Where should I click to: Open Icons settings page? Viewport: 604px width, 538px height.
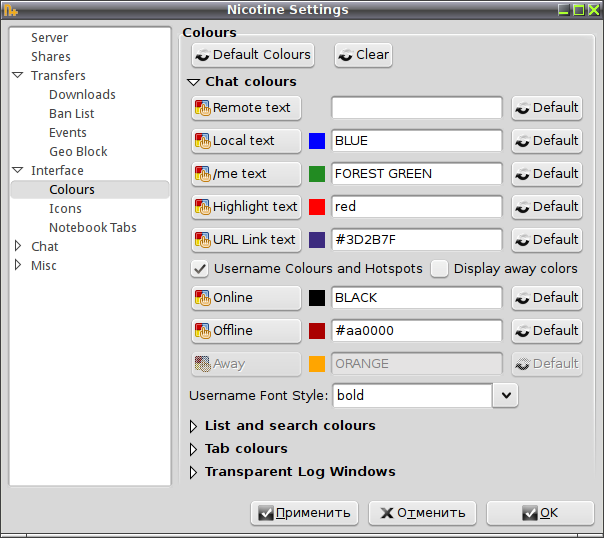tap(65, 208)
